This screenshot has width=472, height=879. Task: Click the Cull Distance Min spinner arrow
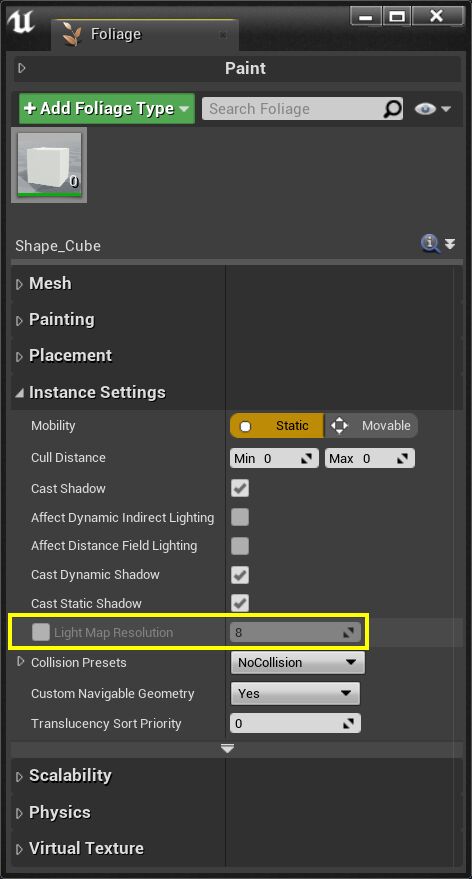(306, 459)
